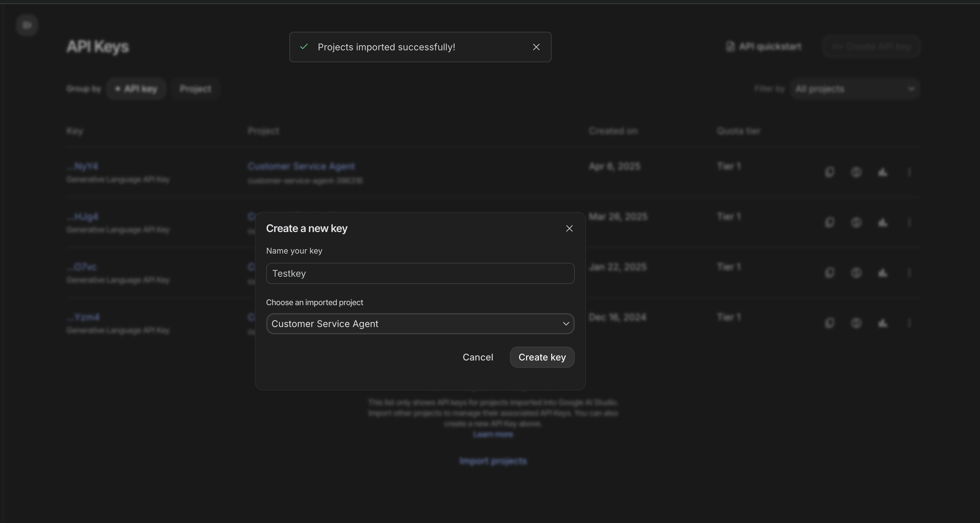Screen dimensions: 980x523
Task: Click the chevron arrow in the project selector
Action: [566, 324]
